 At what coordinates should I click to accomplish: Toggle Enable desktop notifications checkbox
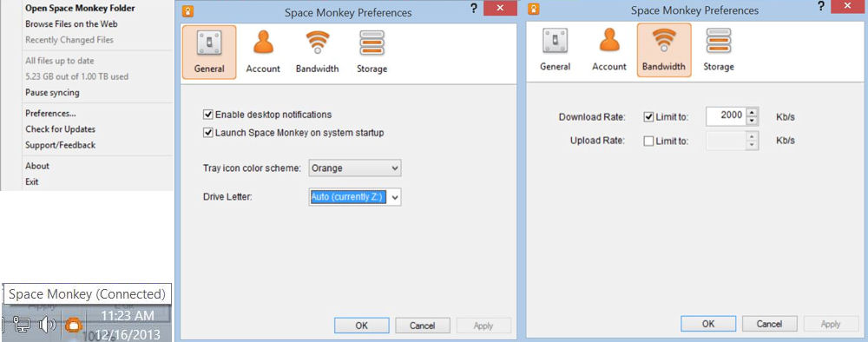click(x=208, y=115)
